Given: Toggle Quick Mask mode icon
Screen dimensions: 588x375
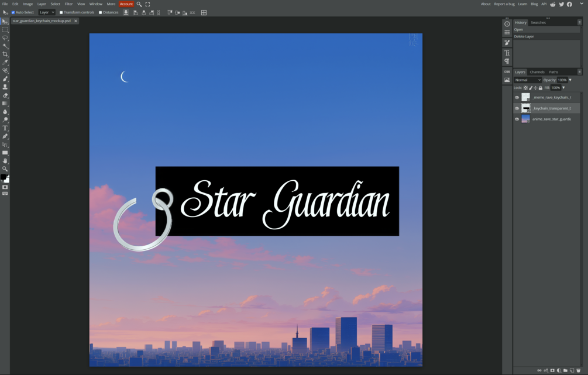Looking at the screenshot, I should [5, 187].
